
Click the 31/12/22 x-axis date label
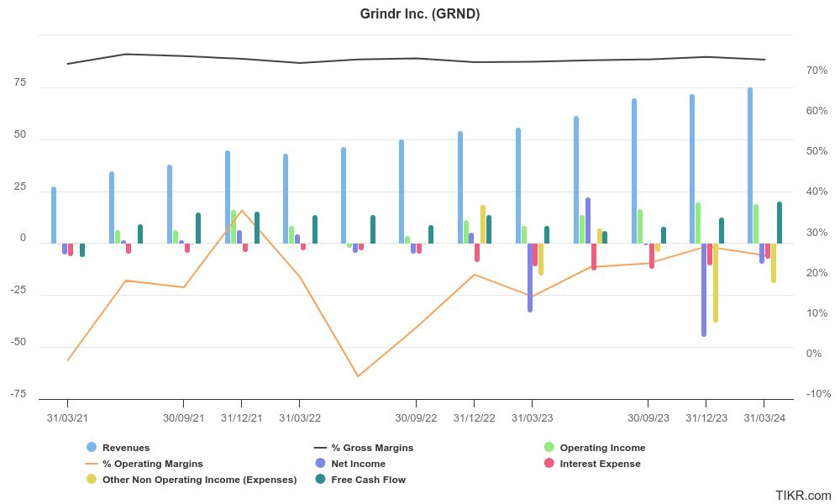474,418
